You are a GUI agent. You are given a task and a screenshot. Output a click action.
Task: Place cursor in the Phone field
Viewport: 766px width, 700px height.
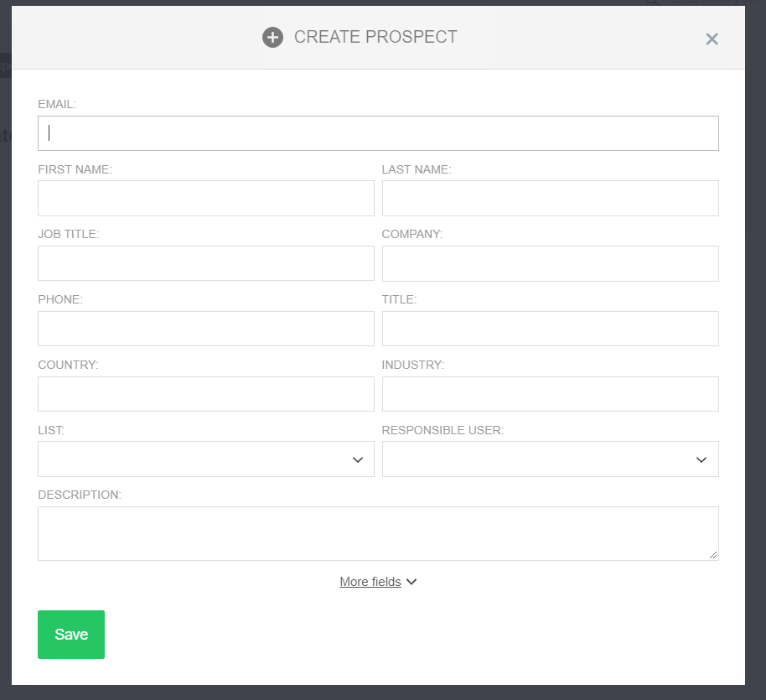pos(205,329)
